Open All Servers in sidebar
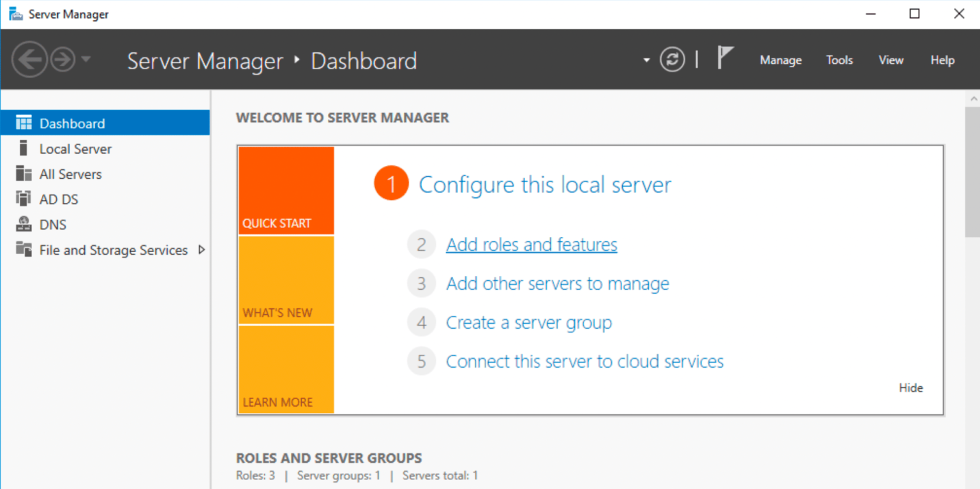Viewport: 980px width, 489px height. coord(70,174)
